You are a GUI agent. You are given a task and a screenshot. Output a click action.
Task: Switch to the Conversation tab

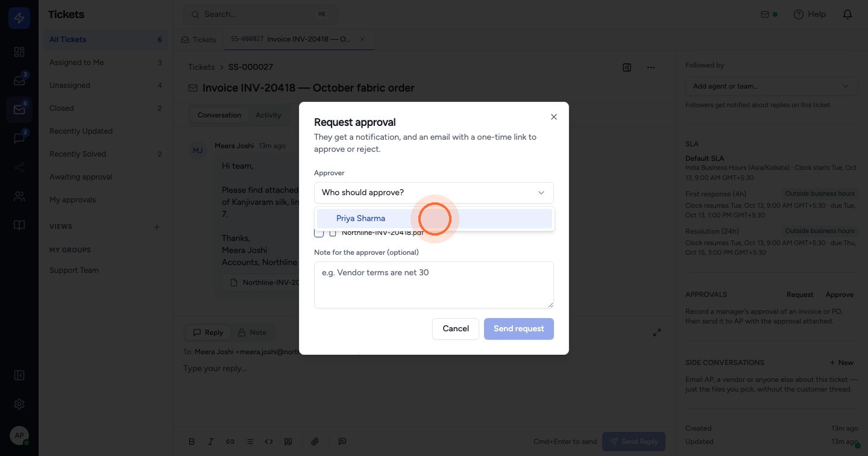(219, 115)
